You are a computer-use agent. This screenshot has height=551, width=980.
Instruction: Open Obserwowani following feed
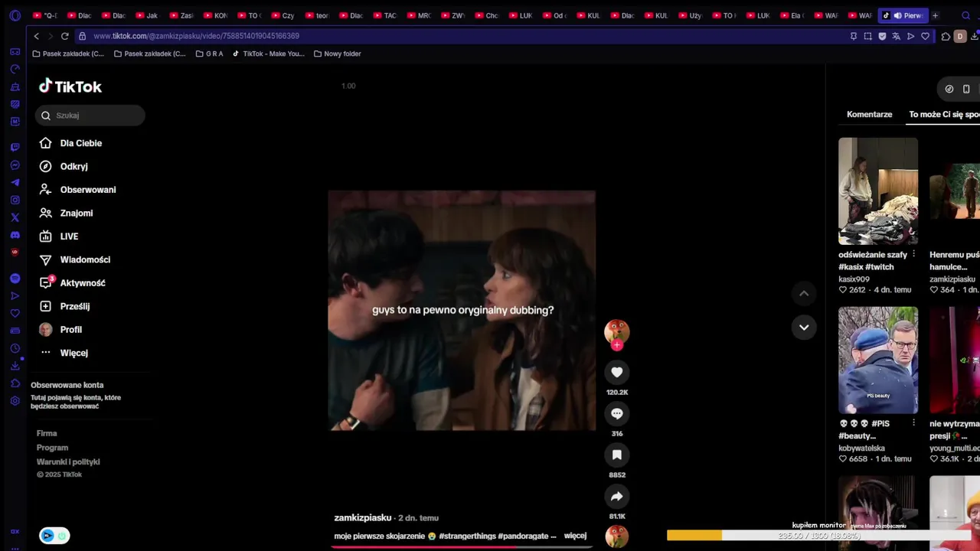tap(90, 190)
